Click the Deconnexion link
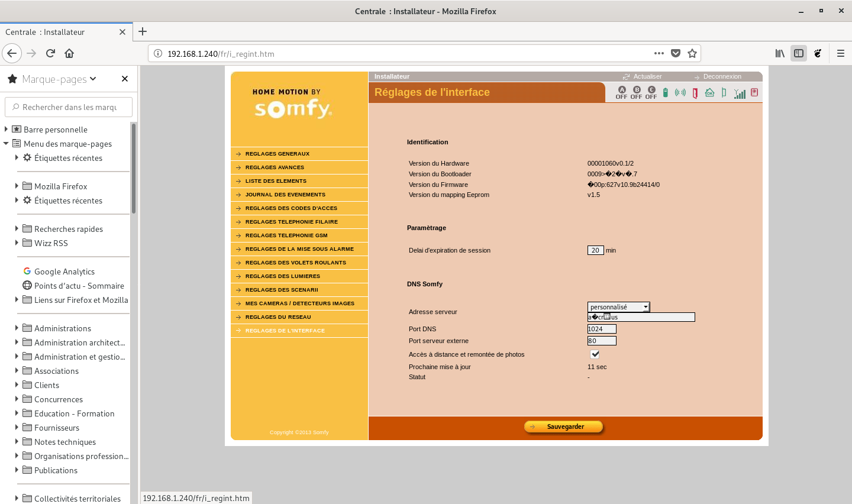This screenshot has height=504, width=852. pyautogui.click(x=722, y=76)
